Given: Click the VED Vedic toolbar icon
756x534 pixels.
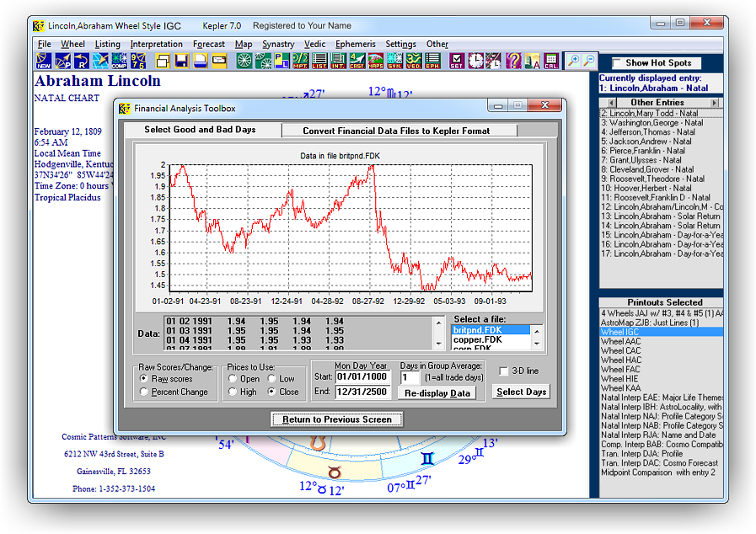Looking at the screenshot, I should pyautogui.click(x=413, y=61).
